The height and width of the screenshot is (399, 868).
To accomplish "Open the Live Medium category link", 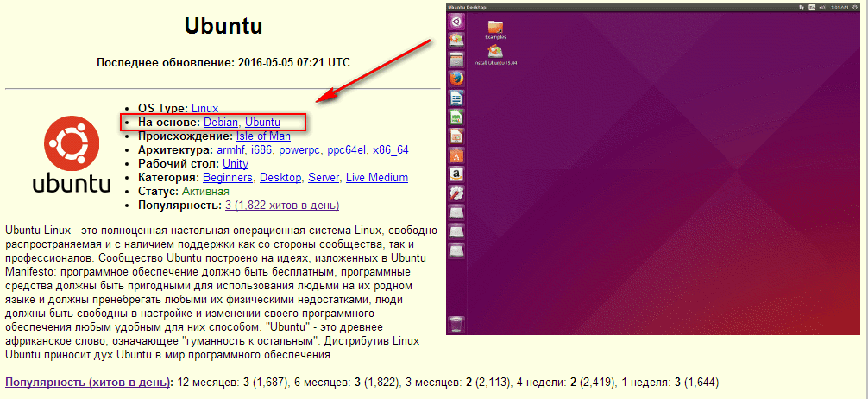I will point(376,178).
